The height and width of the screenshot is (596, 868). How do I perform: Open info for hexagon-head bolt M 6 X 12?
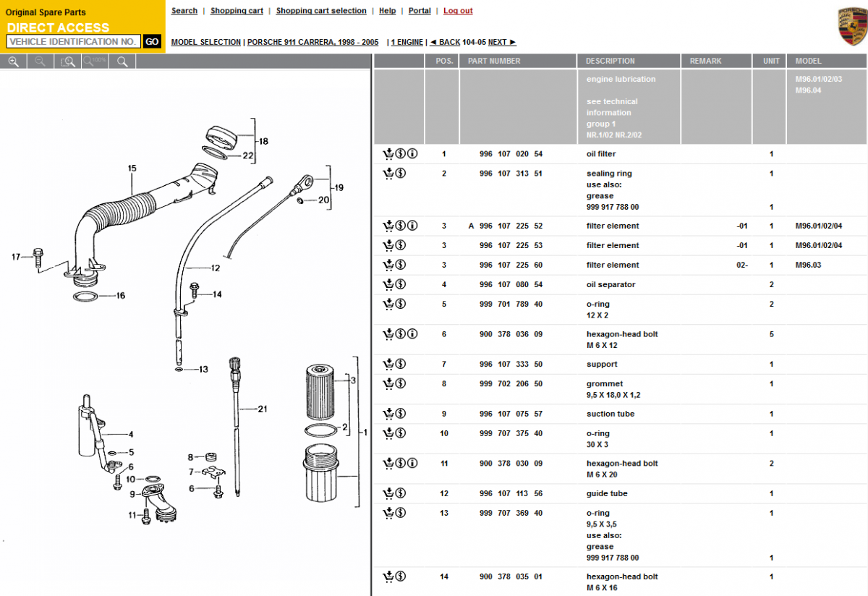click(412, 334)
